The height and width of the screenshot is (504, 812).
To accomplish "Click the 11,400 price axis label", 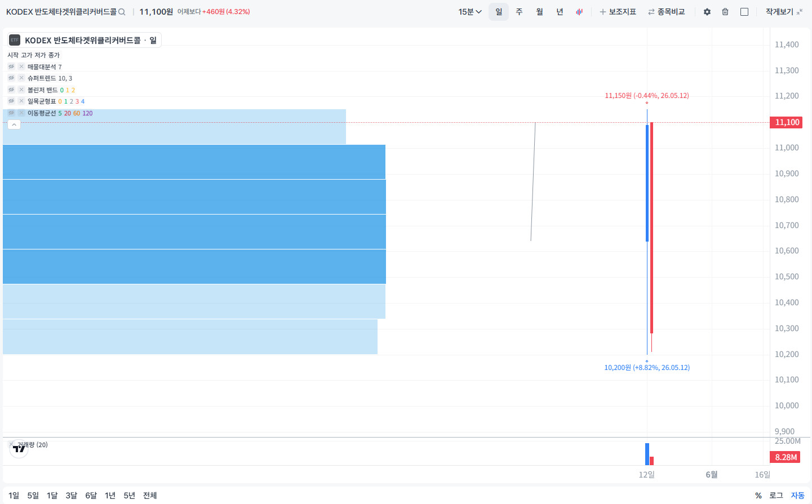I will [787, 44].
